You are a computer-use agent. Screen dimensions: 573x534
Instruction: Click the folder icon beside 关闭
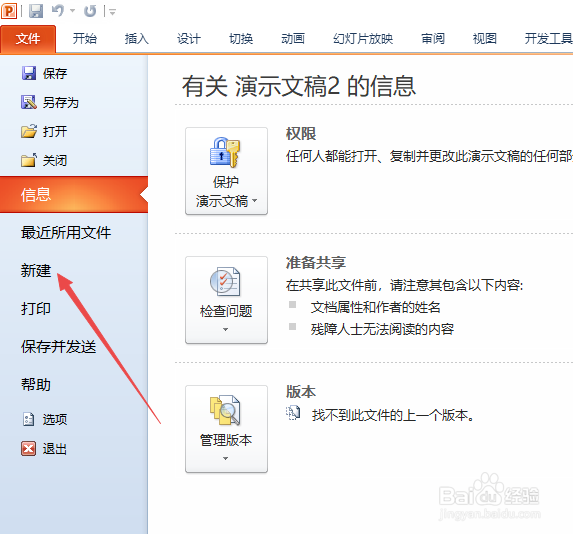coord(29,160)
